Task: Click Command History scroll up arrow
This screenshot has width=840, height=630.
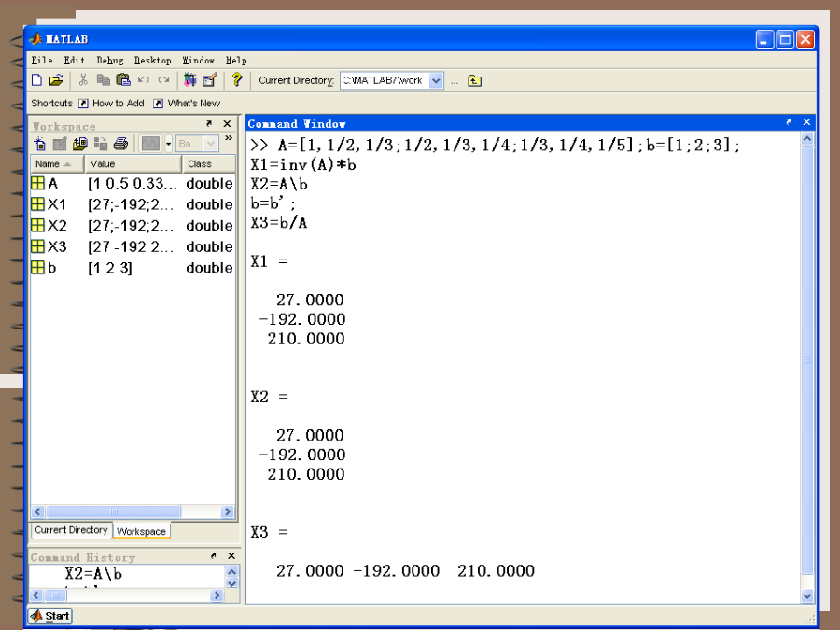Action: 232,571
